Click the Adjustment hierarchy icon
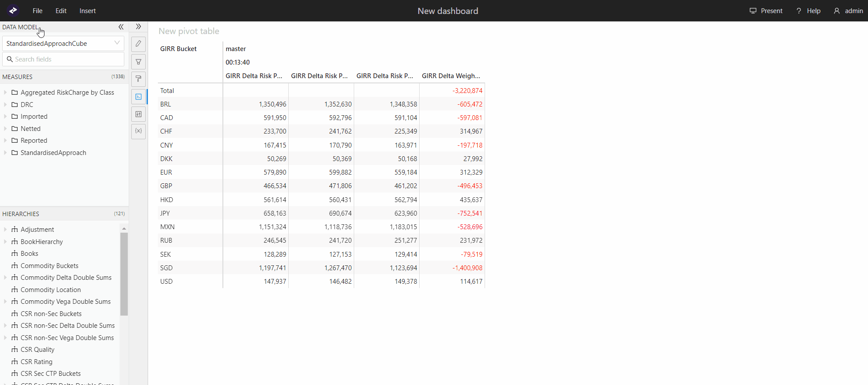 [x=15, y=230]
